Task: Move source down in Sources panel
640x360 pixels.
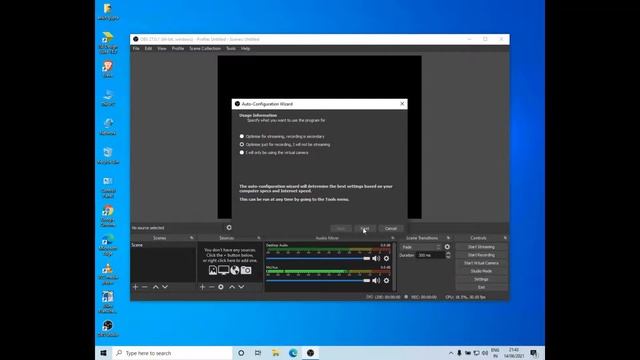Action: click(241, 287)
